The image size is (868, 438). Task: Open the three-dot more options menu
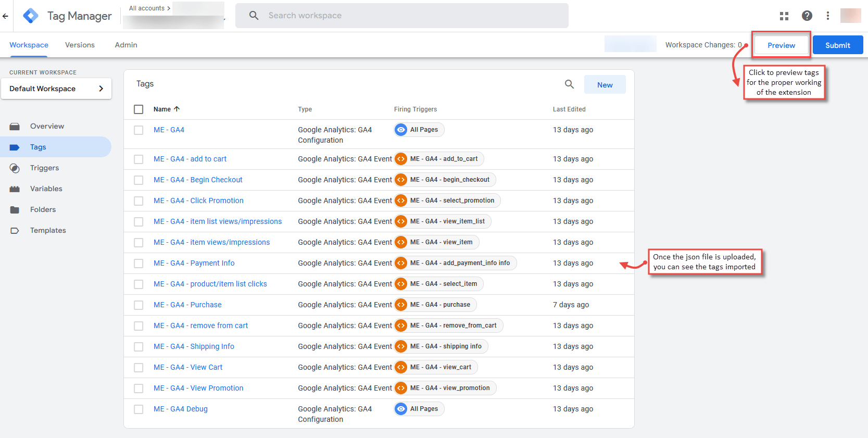click(x=828, y=16)
